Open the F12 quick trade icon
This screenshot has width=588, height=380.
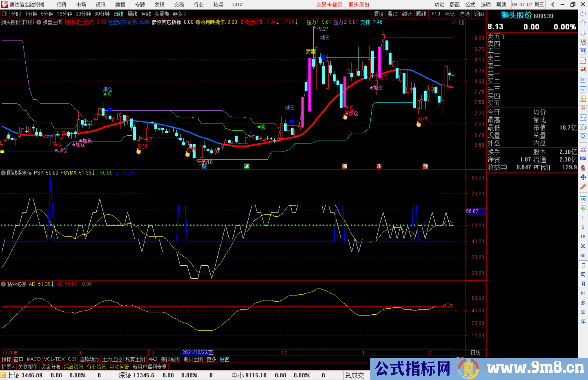point(583,118)
